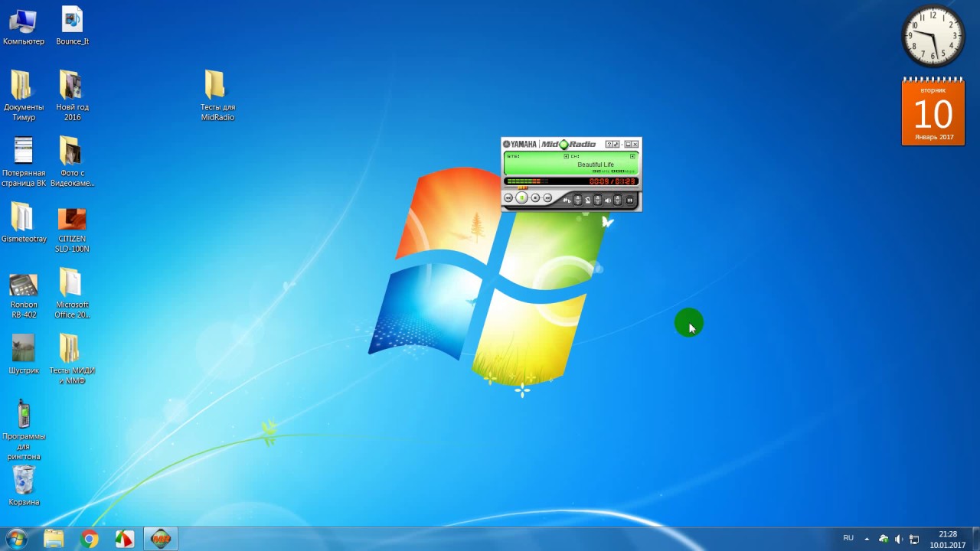
Task: Switch the RU input language indicator
Action: pyautogui.click(x=848, y=538)
